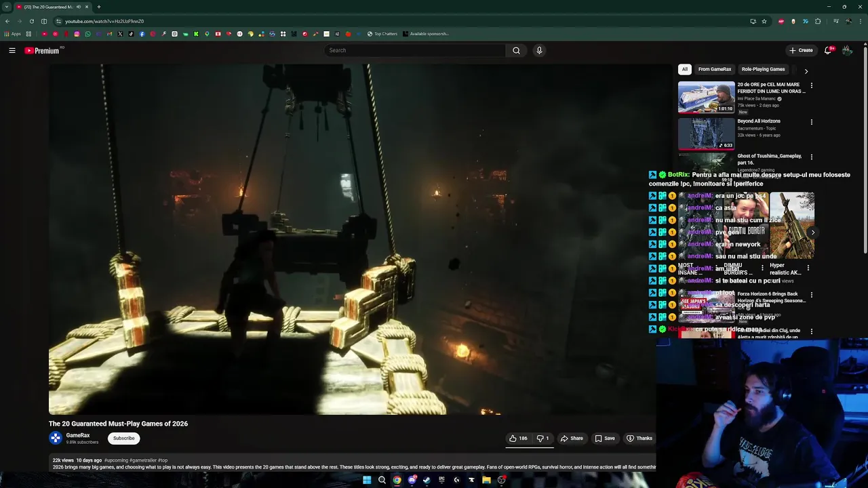Open Discord from the taskbar
This screenshot has width=868, height=488.
coord(412,480)
